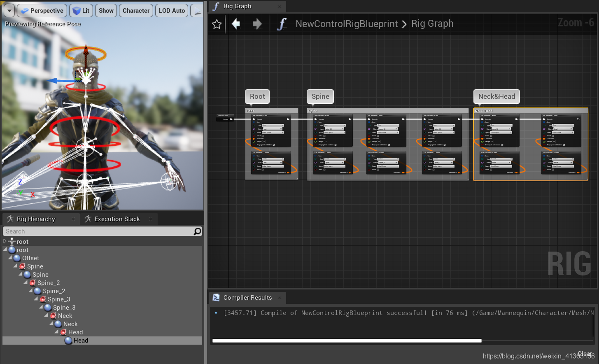The image size is (599, 364).
Task: Open the LOD Auto dropdown
Action: click(x=171, y=11)
